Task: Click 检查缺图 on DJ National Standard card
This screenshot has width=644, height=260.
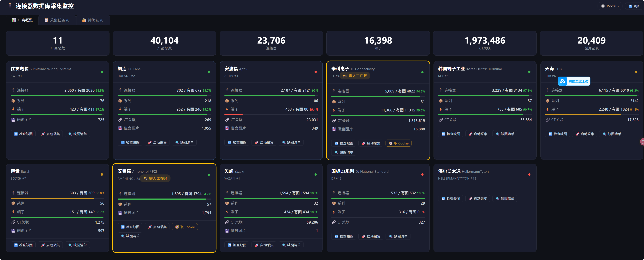Action: tap(344, 236)
